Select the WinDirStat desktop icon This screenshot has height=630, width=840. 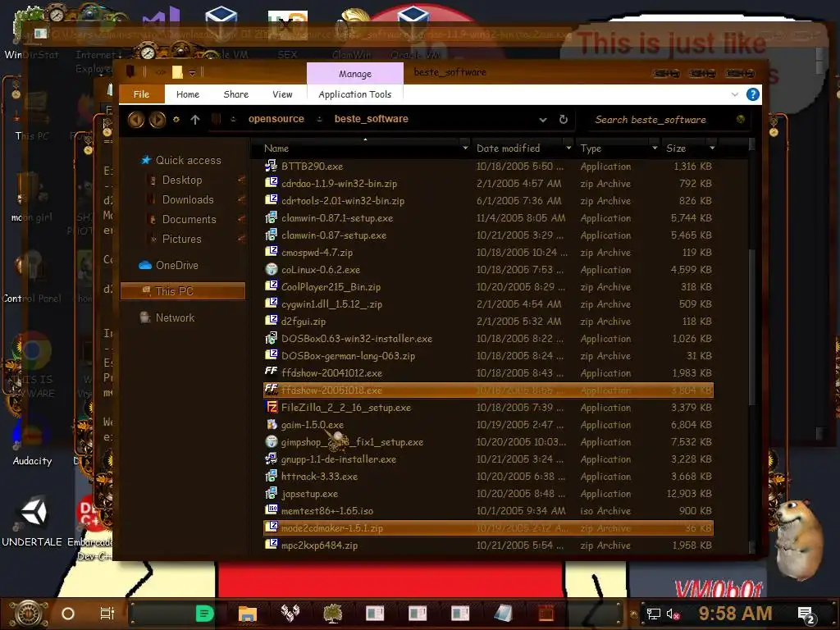(x=31, y=32)
